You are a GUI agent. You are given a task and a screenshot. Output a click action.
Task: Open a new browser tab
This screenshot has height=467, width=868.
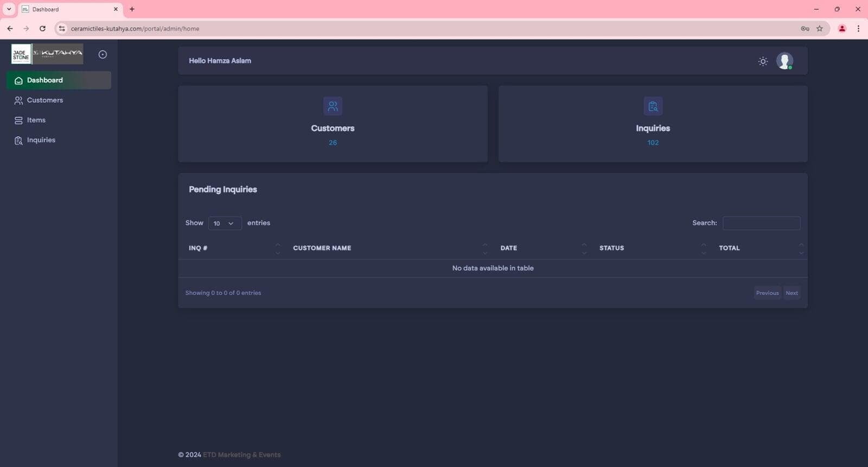click(x=132, y=9)
